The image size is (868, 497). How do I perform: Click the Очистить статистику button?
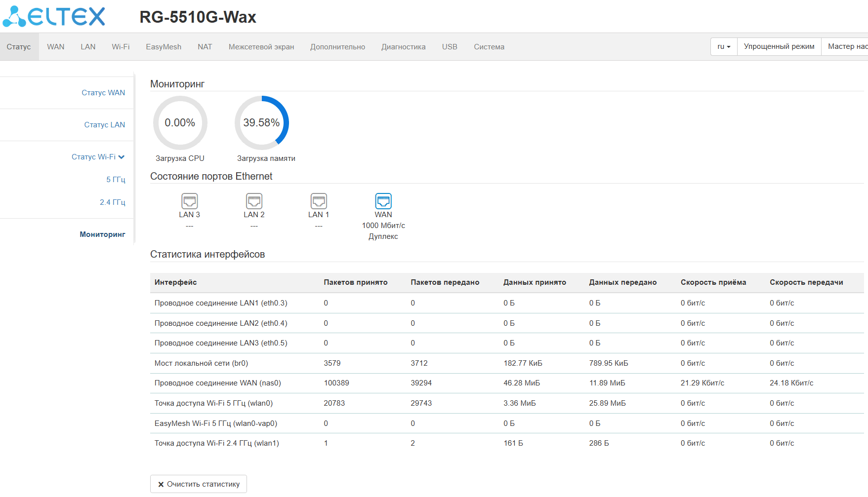(199, 484)
